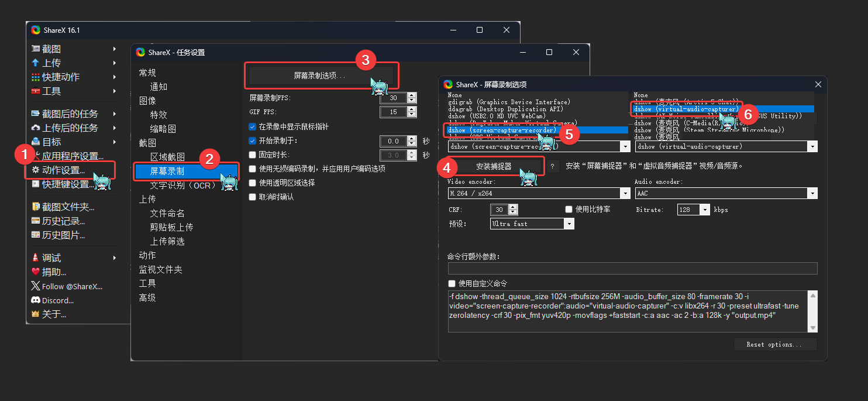Screen dimensions: 868x401
Task: Click the Discord logo icon
Action: click(x=36, y=300)
